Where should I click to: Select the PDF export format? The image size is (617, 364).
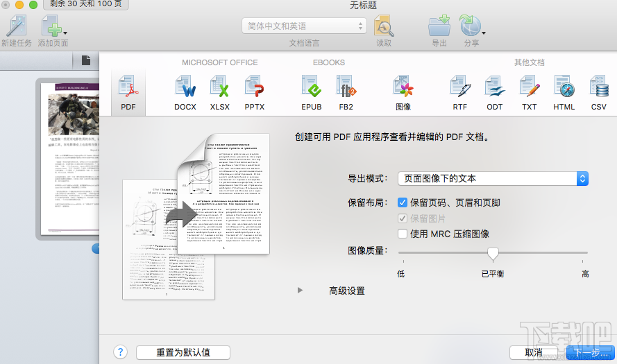(x=128, y=93)
